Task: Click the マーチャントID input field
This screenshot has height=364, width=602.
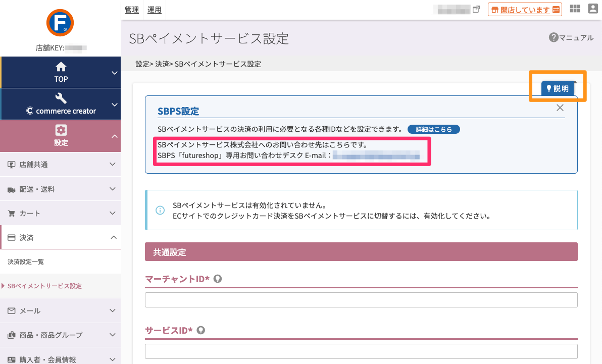Action: click(361, 300)
